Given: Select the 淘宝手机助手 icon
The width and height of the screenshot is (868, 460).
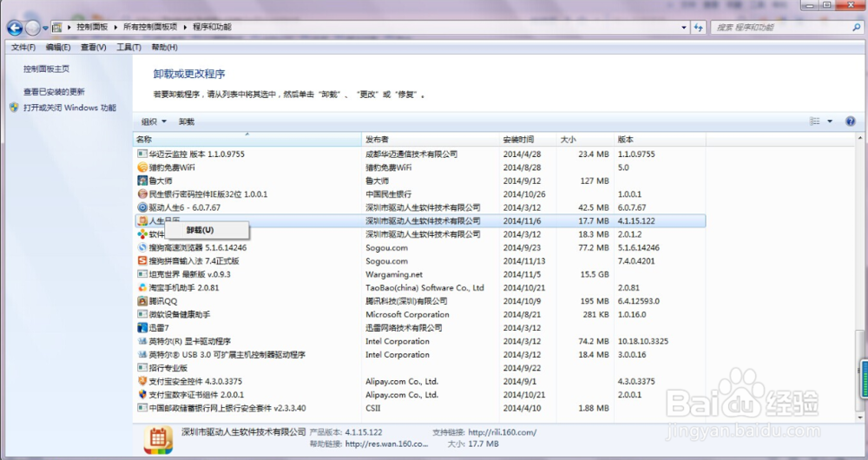Looking at the screenshot, I should click(142, 287).
